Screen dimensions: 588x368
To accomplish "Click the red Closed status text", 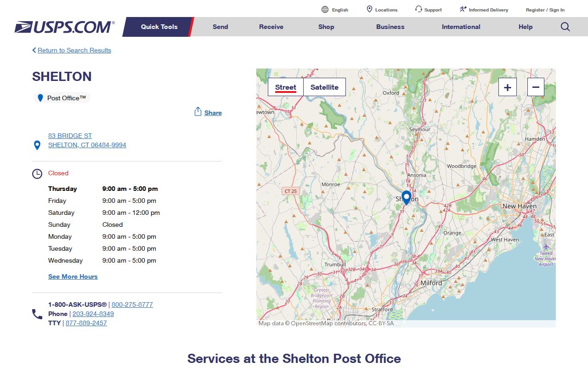I will (x=58, y=173).
